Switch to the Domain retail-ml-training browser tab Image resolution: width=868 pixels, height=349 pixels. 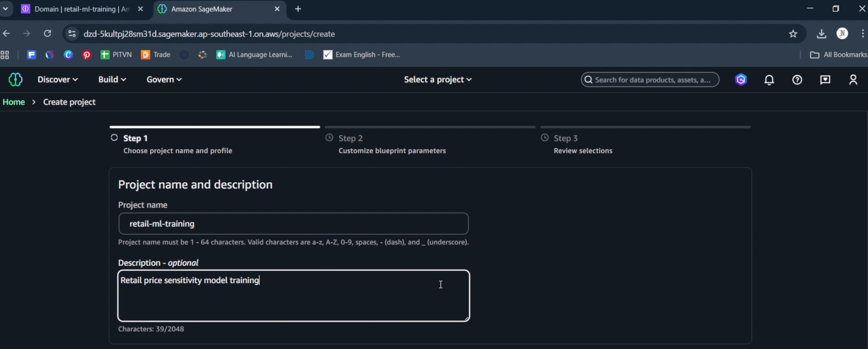click(82, 9)
